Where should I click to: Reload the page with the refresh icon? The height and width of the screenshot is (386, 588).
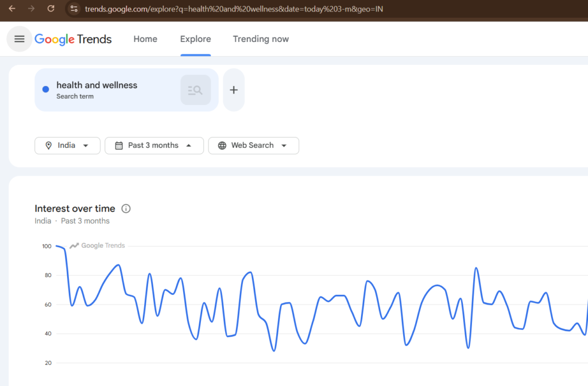coord(51,9)
